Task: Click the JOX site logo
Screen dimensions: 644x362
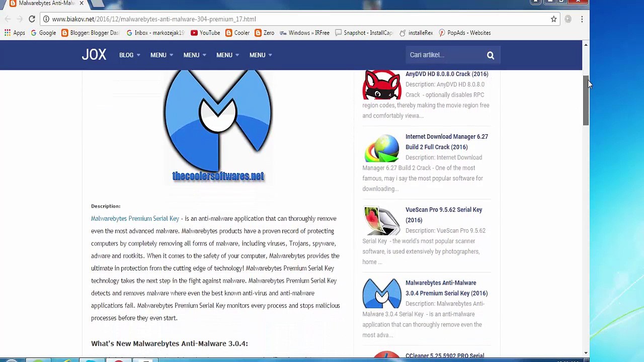Action: click(x=94, y=55)
